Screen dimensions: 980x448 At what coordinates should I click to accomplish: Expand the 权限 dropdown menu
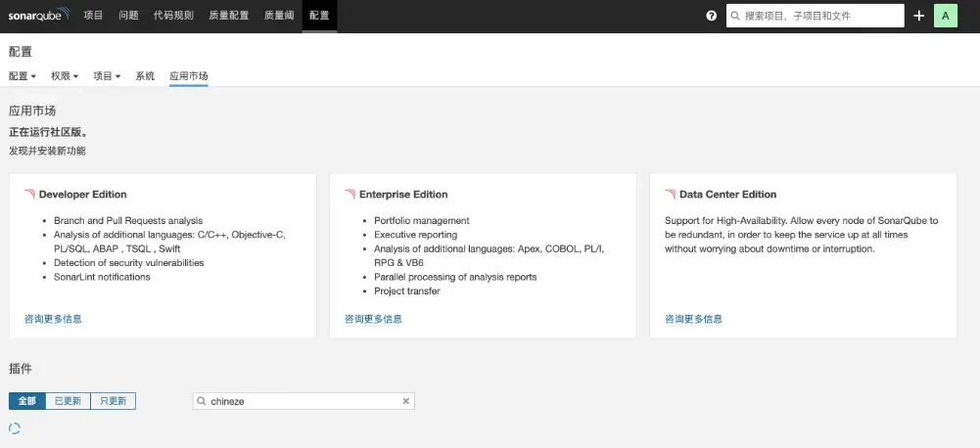65,76
